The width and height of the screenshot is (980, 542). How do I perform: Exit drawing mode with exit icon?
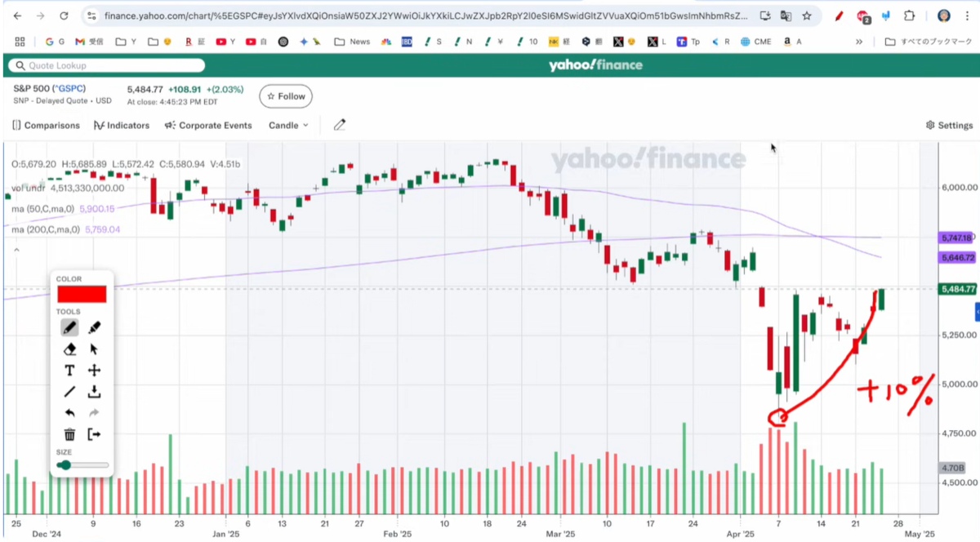pos(95,434)
